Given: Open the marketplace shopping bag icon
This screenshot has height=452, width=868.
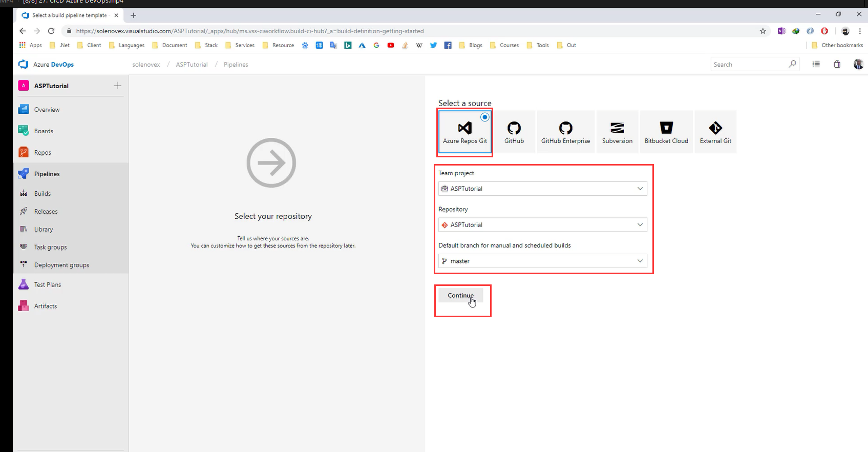Looking at the screenshot, I should point(837,64).
